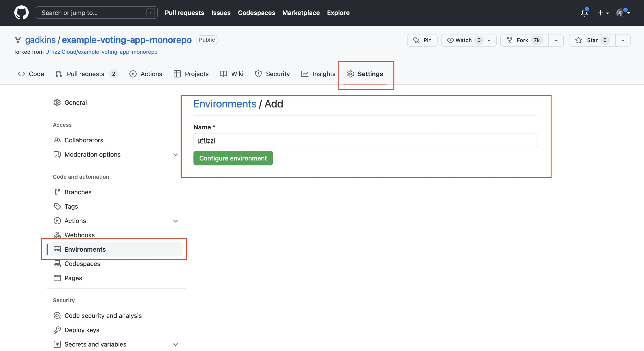
Task: Expand the Moderation options section
Action: click(x=175, y=154)
